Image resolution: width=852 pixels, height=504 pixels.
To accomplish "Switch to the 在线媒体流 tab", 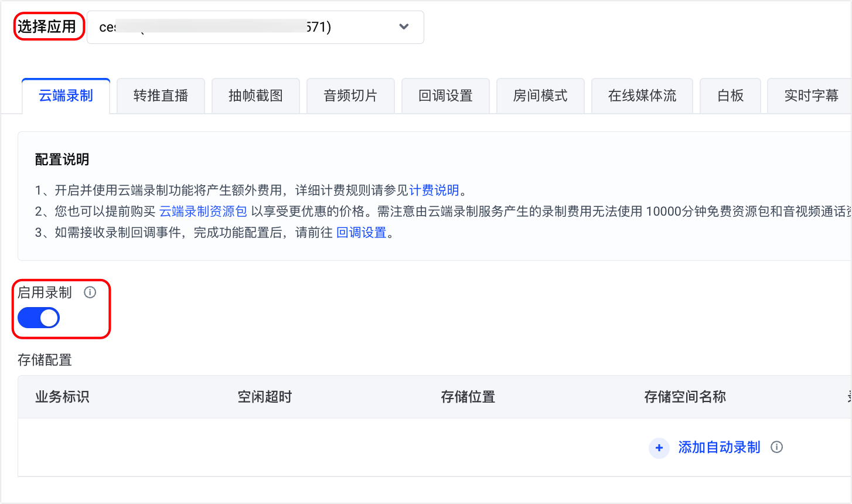I will [x=642, y=96].
